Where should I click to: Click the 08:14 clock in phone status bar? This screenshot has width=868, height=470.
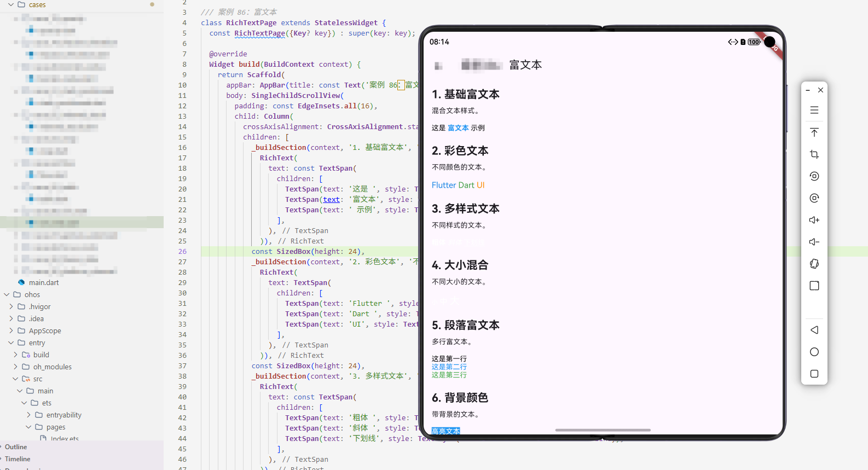pyautogui.click(x=439, y=42)
